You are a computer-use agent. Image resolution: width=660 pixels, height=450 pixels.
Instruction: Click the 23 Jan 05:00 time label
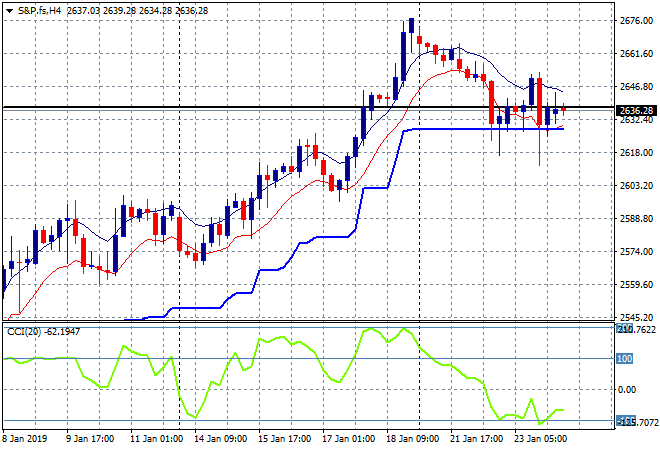(x=540, y=439)
